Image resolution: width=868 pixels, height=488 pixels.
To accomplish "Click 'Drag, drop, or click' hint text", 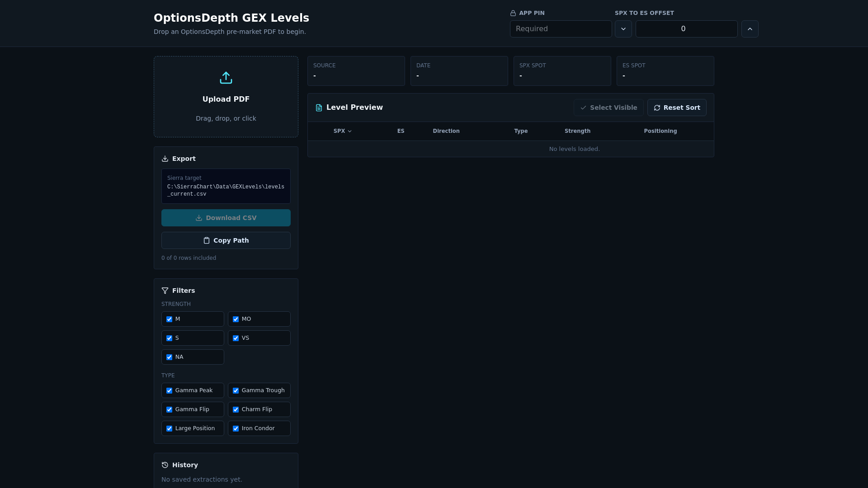I will point(226,118).
